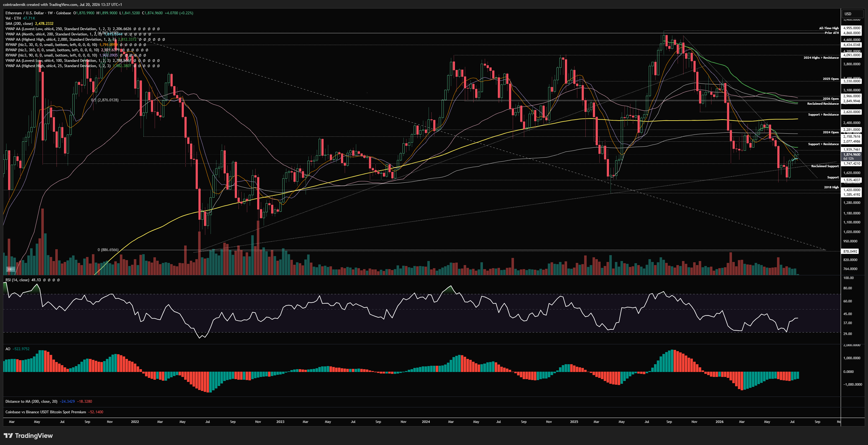The width and height of the screenshot is (868, 445).
Task: Select the 4,434.0348 price axis label
Action: click(x=852, y=45)
